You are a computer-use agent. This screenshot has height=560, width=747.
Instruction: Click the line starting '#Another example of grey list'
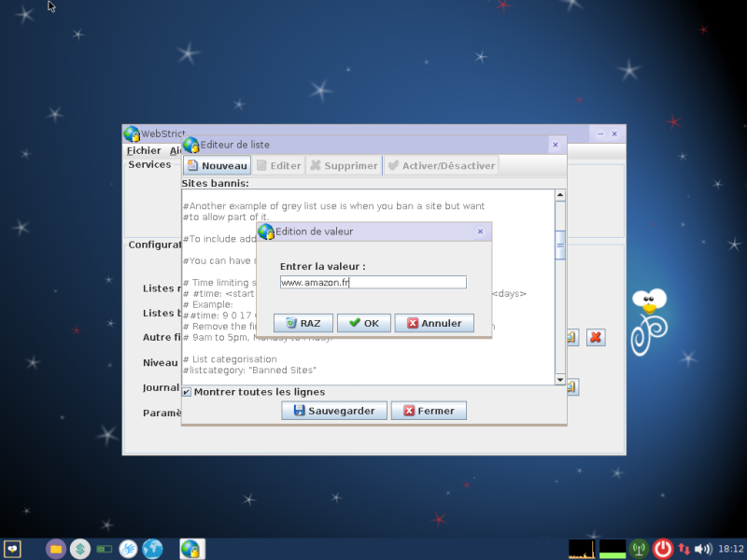(333, 205)
